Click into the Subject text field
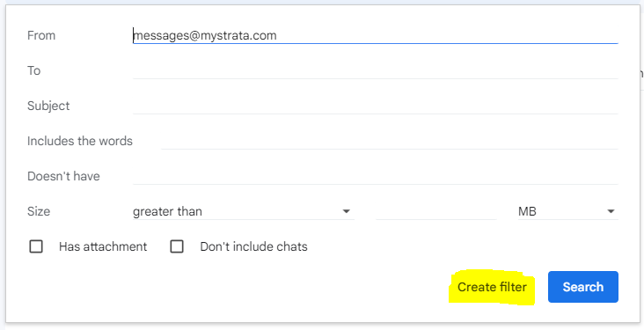The height and width of the screenshot is (330, 644). [376, 106]
